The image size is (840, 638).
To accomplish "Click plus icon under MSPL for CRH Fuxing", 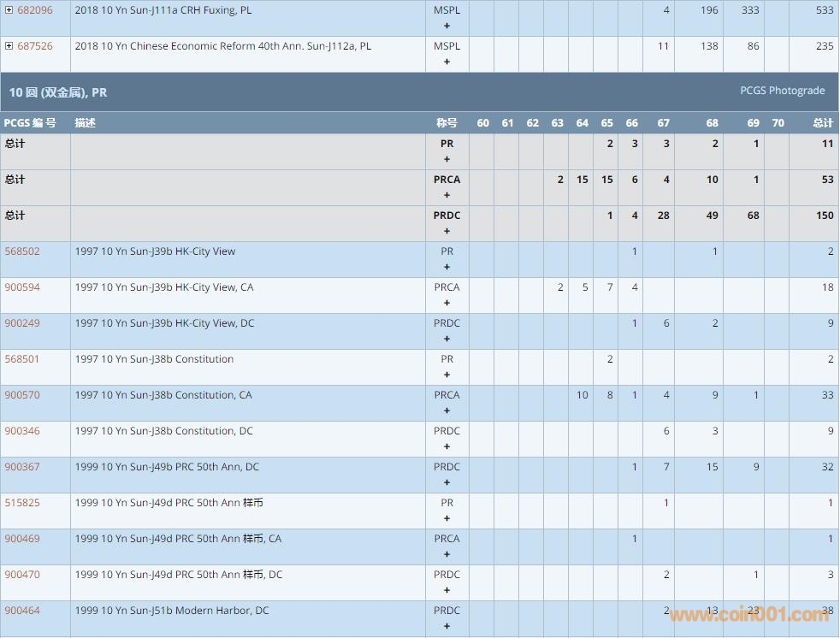I will (447, 26).
